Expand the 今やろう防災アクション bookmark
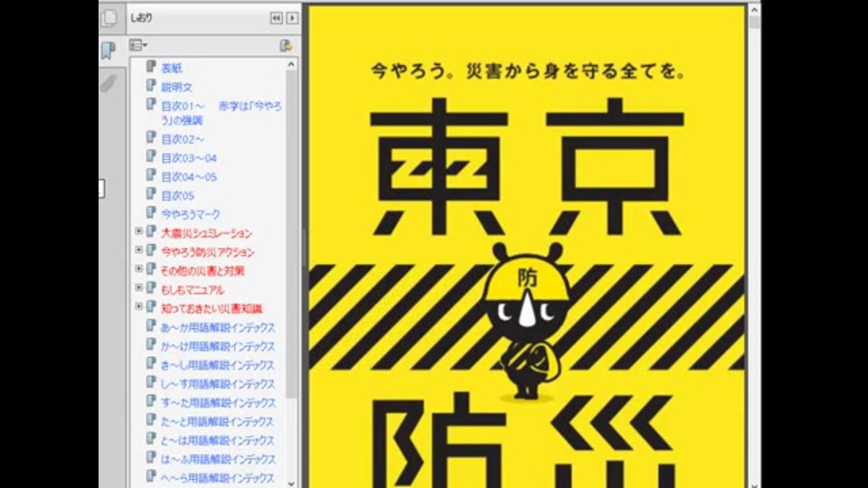Screen dimensions: 868x488 coord(139,249)
